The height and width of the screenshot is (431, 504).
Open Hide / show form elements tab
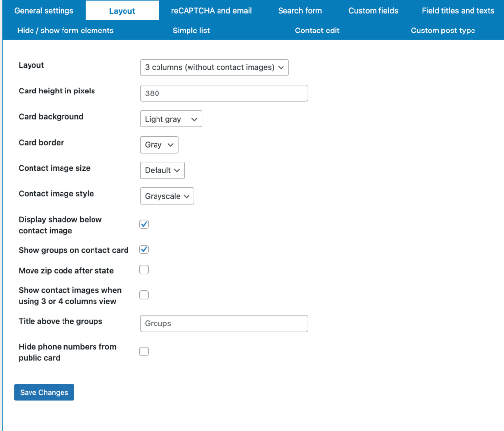tap(65, 31)
